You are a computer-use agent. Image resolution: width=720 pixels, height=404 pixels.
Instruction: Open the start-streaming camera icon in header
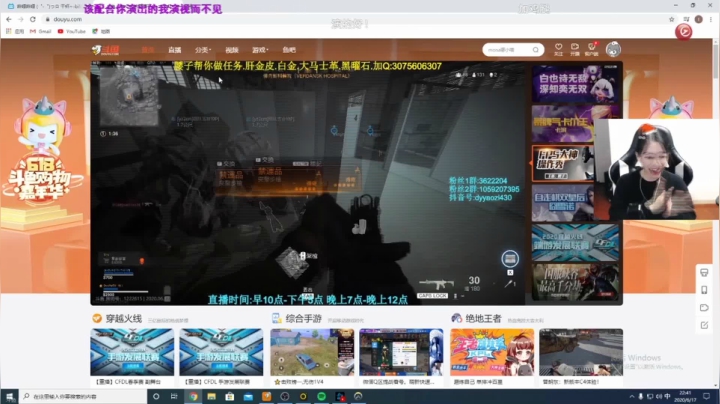pos(574,49)
